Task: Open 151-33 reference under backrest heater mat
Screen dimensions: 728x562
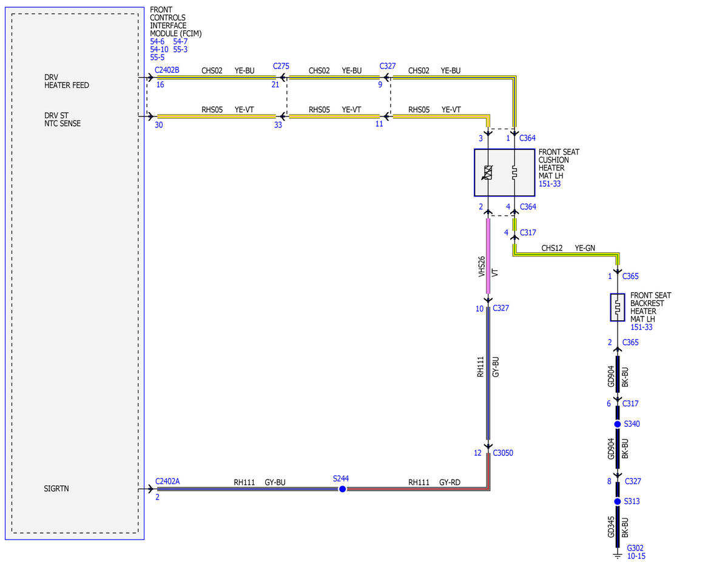Action: [641, 327]
